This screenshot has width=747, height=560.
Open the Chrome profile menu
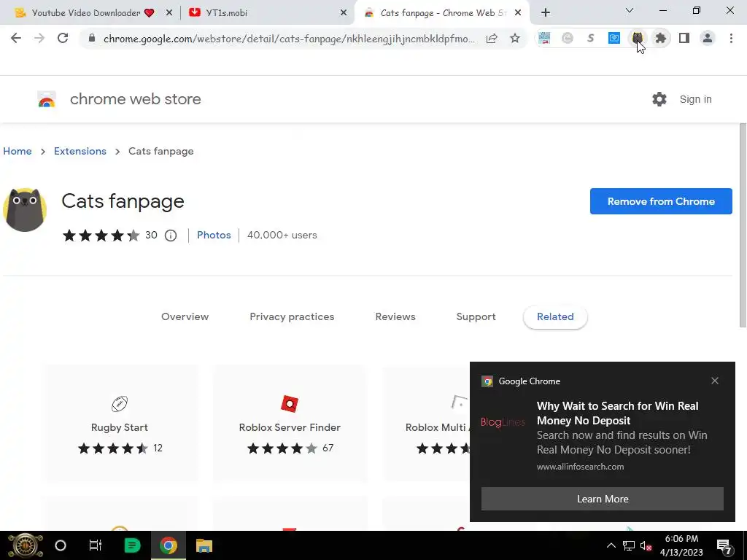[x=708, y=38]
